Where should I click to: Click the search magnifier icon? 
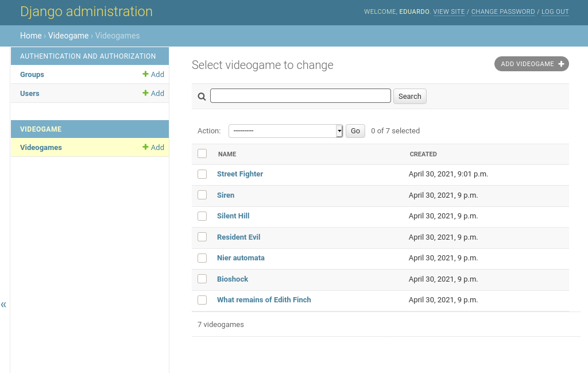tap(202, 97)
